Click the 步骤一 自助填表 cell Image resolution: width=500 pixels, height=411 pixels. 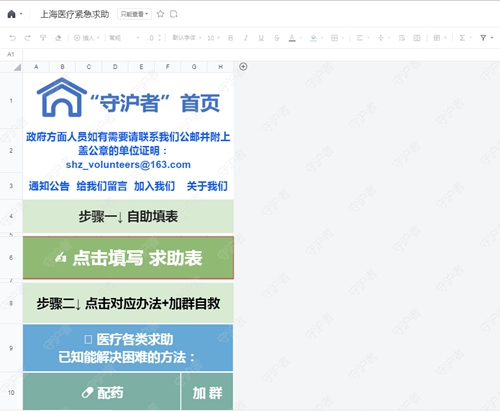pos(128,216)
